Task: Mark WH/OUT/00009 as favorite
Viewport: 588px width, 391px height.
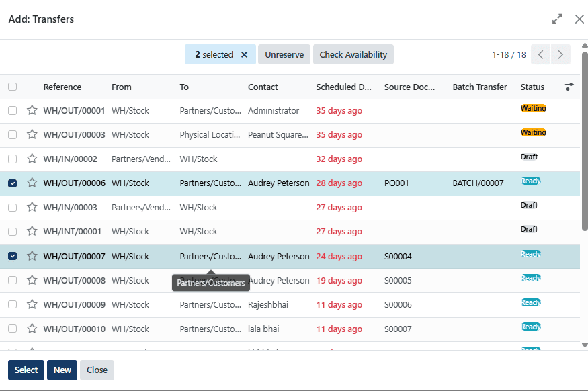Action: 32,304
